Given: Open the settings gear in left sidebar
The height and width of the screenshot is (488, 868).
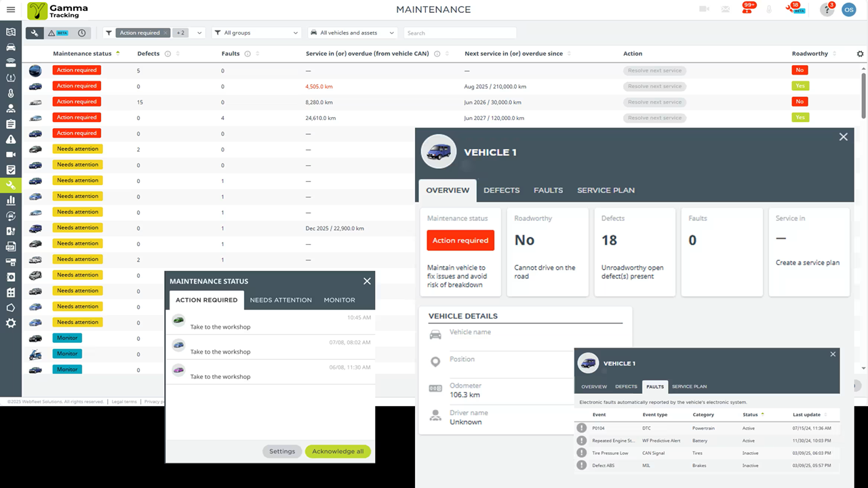Looking at the screenshot, I should [11, 323].
